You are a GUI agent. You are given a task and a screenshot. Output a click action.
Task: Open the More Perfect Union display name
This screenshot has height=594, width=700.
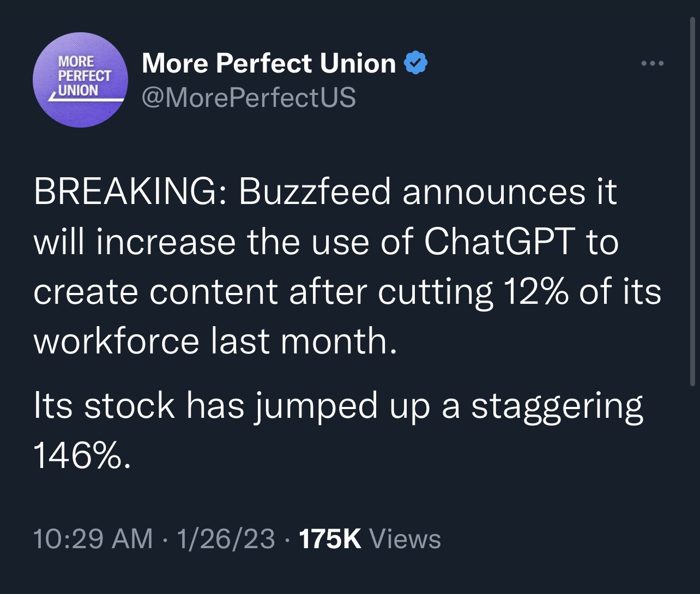pos(269,63)
